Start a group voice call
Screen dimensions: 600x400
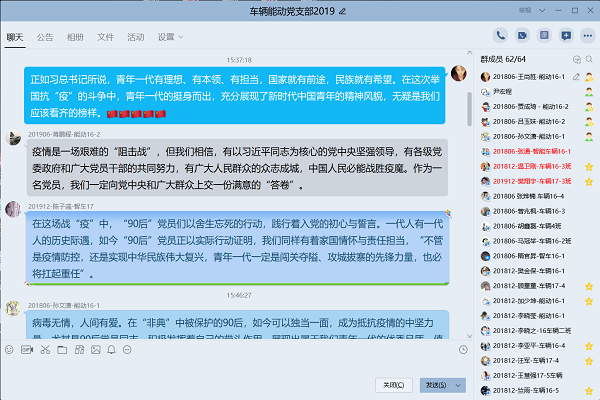(x=500, y=36)
